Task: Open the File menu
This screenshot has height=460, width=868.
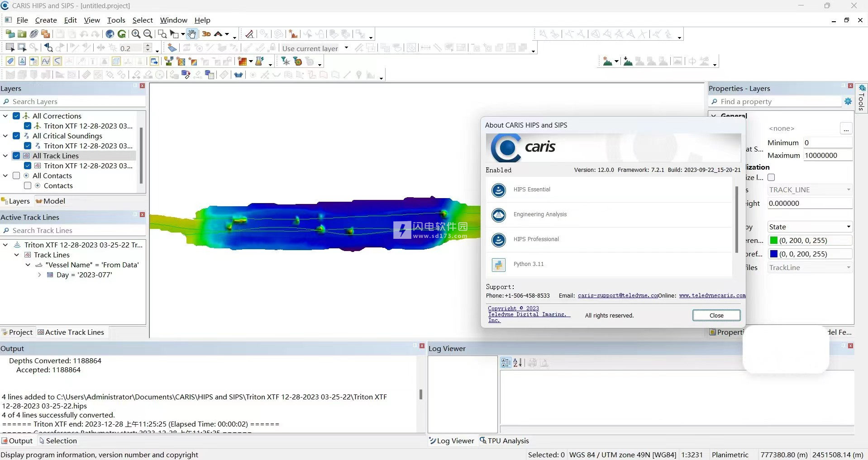Action: pos(22,20)
